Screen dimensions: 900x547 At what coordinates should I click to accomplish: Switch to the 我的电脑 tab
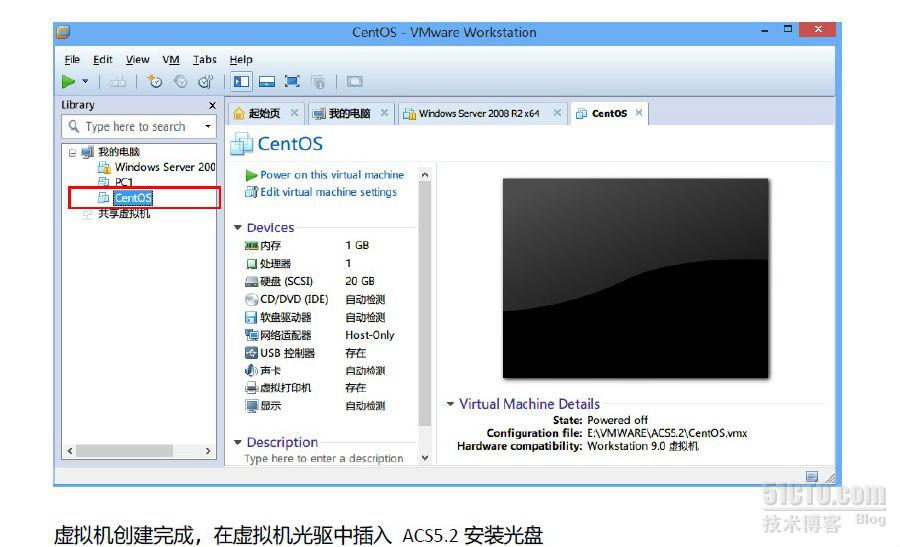[350, 113]
